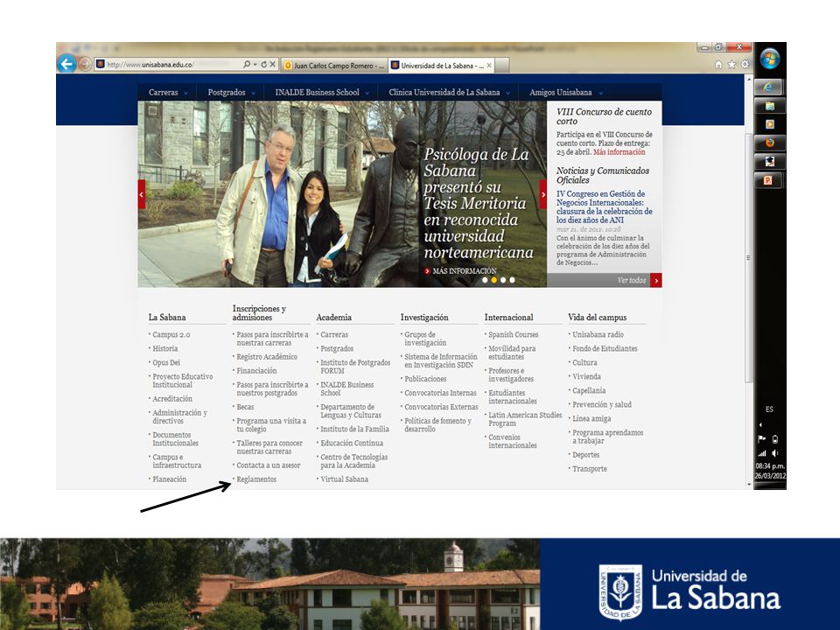Open a new browser tab
The width and height of the screenshot is (840, 630).
[502, 66]
